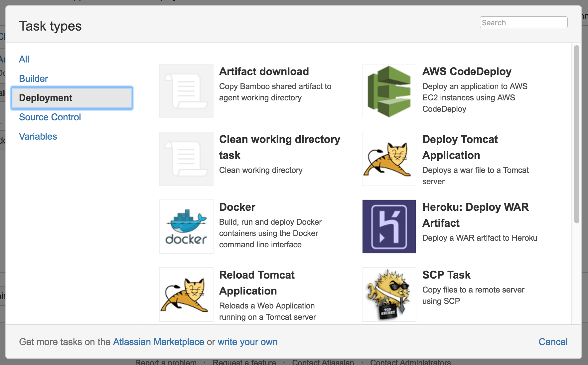Click the Reload Tomcat Application icon
This screenshot has width=588, height=365.
tap(186, 294)
